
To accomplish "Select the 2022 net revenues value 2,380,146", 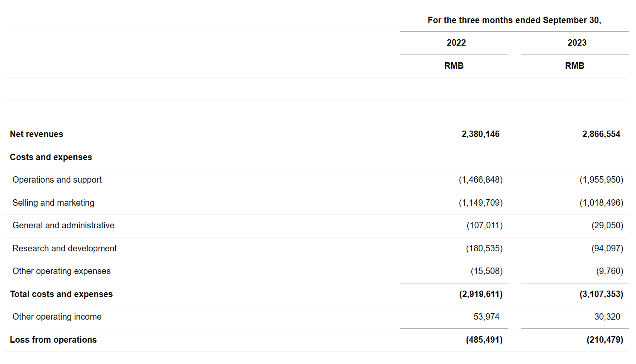I will 480,134.
